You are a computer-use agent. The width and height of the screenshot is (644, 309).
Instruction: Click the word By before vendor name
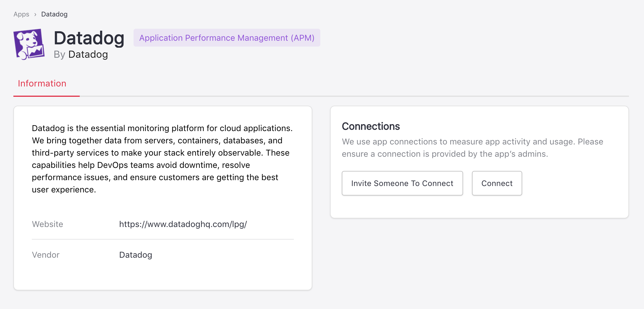(59, 55)
